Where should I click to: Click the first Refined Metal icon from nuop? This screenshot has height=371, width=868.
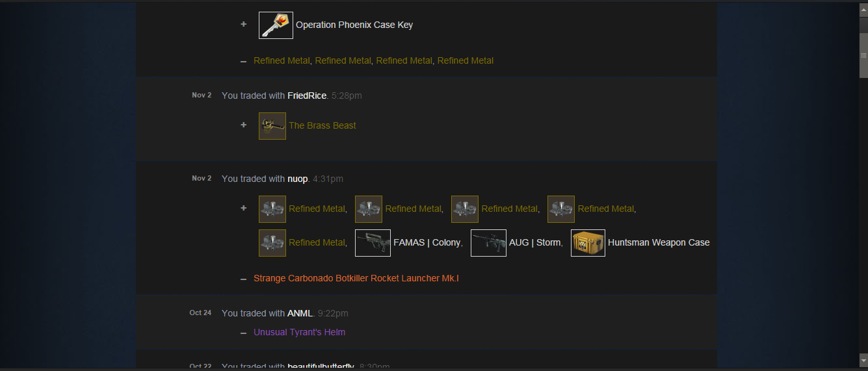(272, 209)
